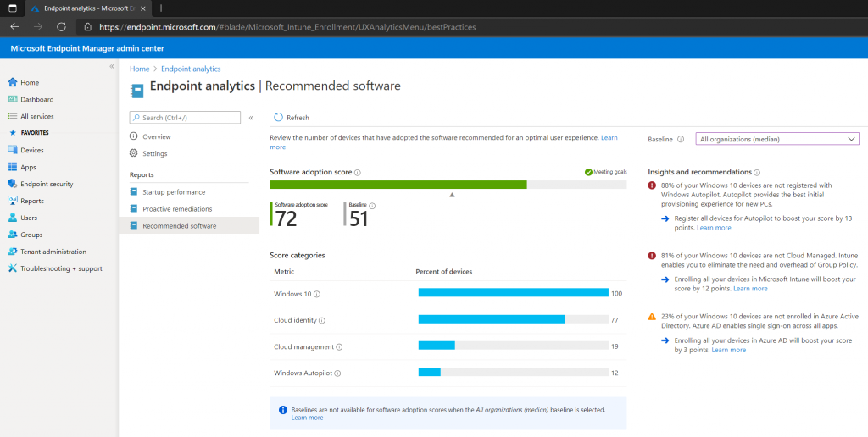Click the score value 72
The height and width of the screenshot is (437, 868).
coord(287,219)
